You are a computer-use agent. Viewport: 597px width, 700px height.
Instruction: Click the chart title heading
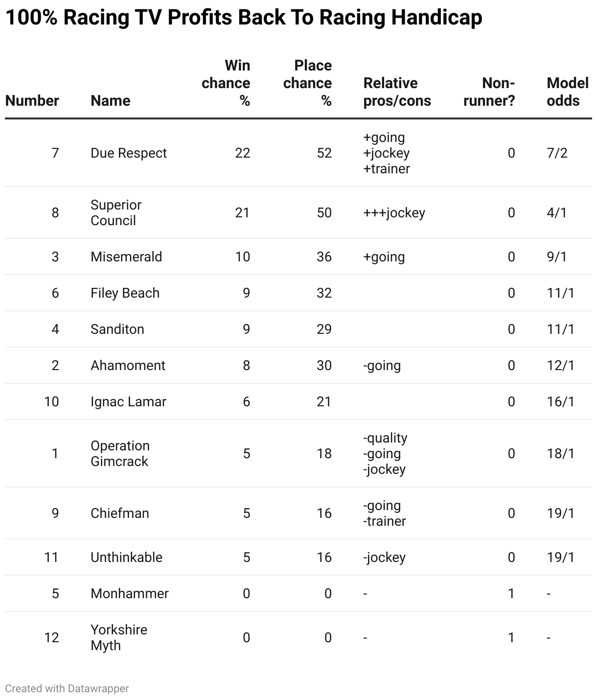point(244,18)
